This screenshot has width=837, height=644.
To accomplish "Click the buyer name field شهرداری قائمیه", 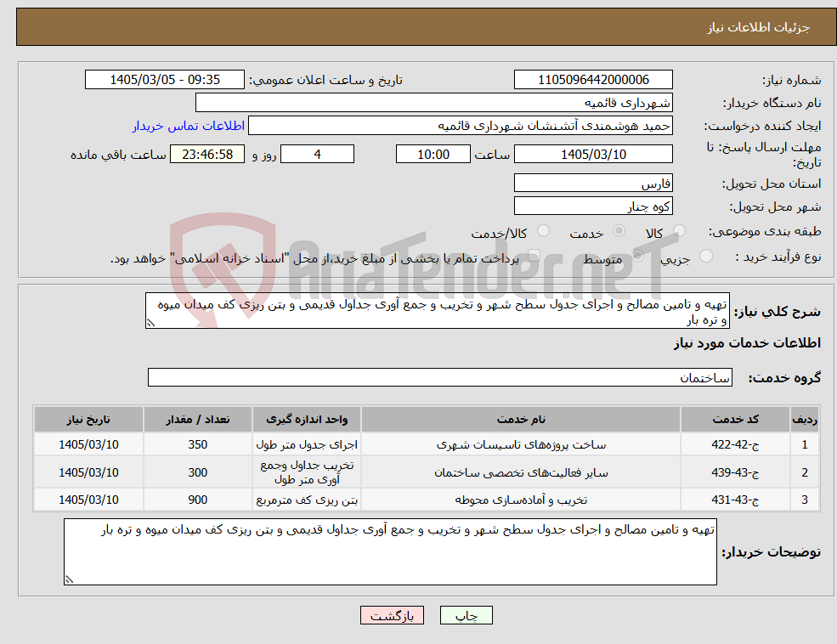I will 434,103.
